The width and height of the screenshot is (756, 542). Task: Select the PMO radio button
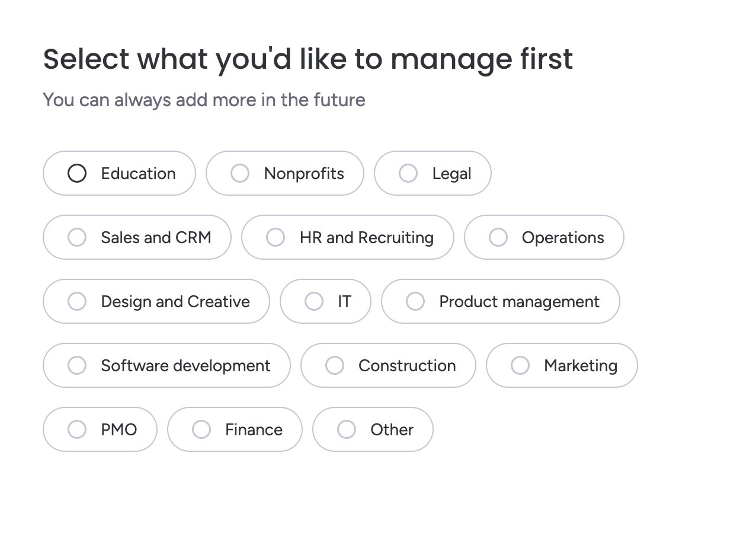(77, 429)
